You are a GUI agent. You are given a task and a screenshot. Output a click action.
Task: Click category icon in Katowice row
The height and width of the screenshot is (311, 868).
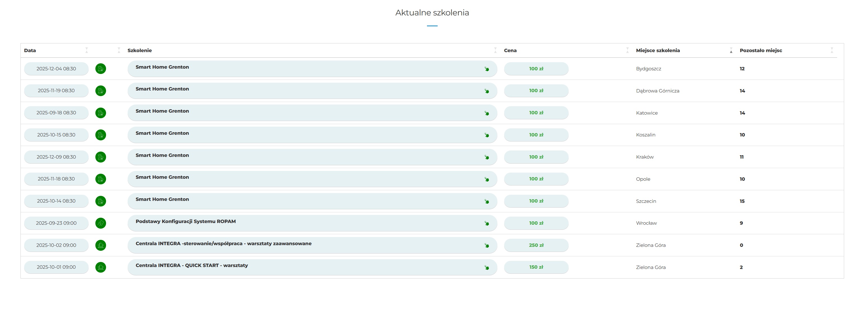(x=101, y=113)
